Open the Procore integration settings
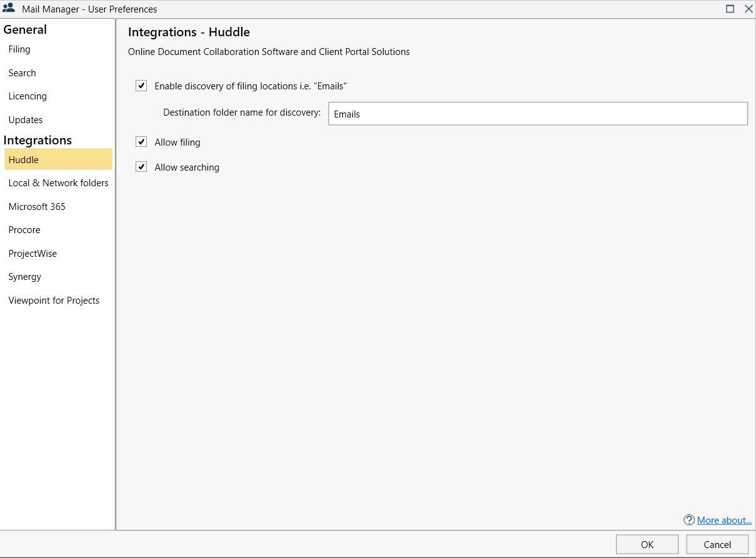The image size is (756, 558). [x=24, y=229]
